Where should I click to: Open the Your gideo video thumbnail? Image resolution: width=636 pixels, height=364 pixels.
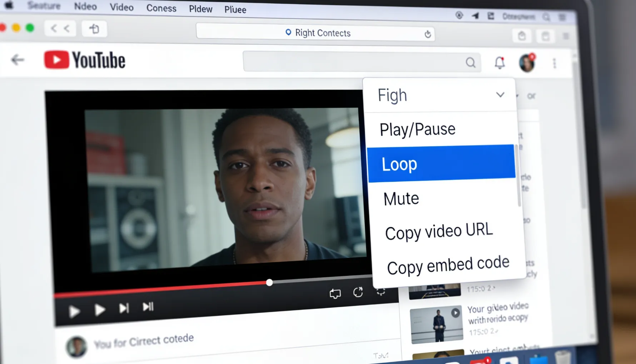(436, 324)
